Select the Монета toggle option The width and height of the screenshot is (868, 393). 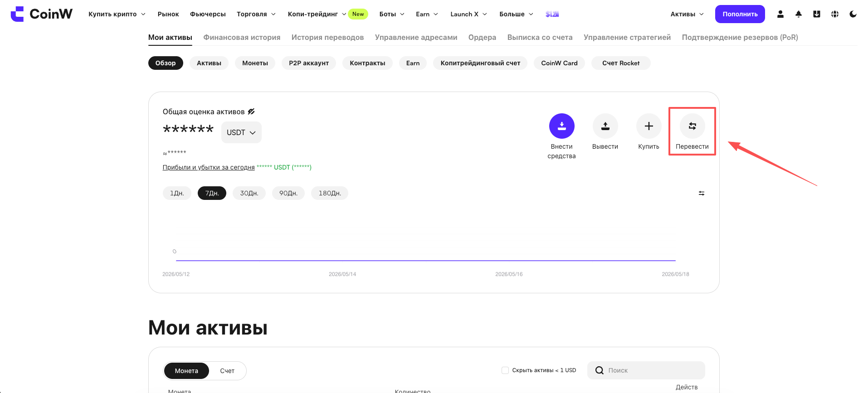tap(186, 371)
